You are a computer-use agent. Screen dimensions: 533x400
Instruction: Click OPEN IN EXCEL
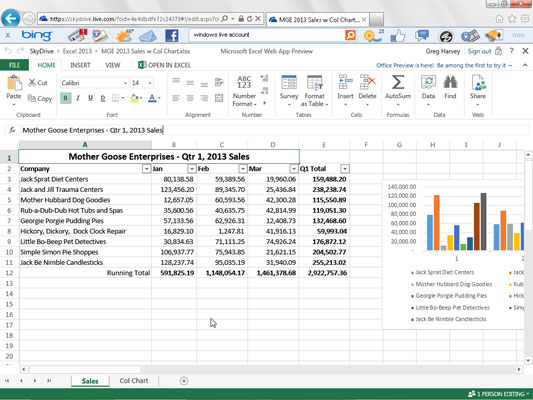point(165,65)
